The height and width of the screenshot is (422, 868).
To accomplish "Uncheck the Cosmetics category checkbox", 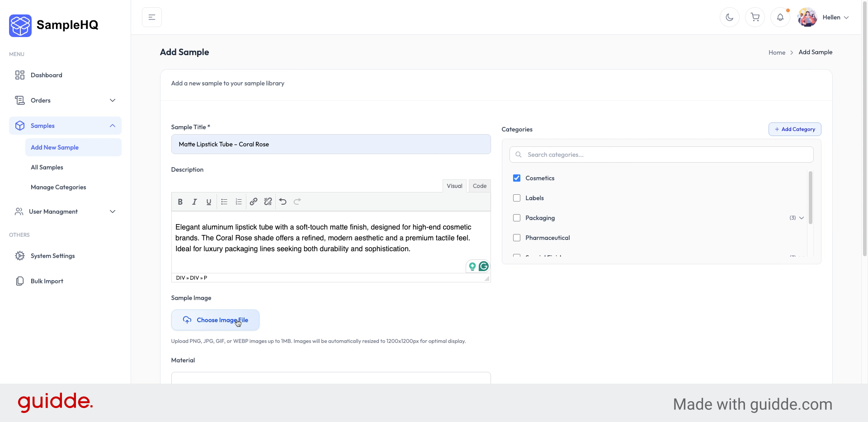I will 516,178.
